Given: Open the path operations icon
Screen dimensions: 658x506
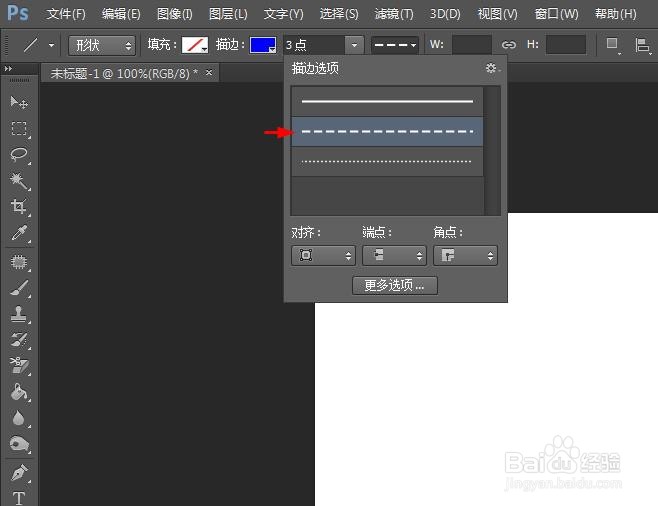Looking at the screenshot, I should click(x=613, y=44).
